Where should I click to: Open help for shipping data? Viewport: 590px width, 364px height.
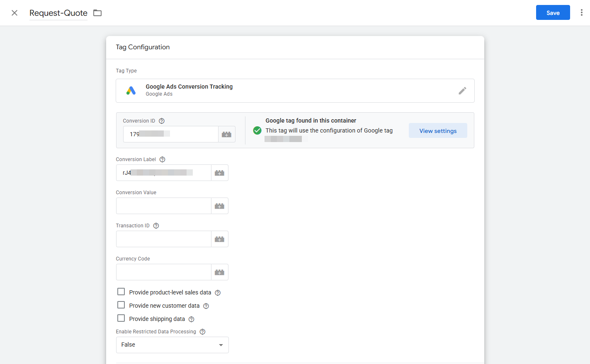coord(191,319)
